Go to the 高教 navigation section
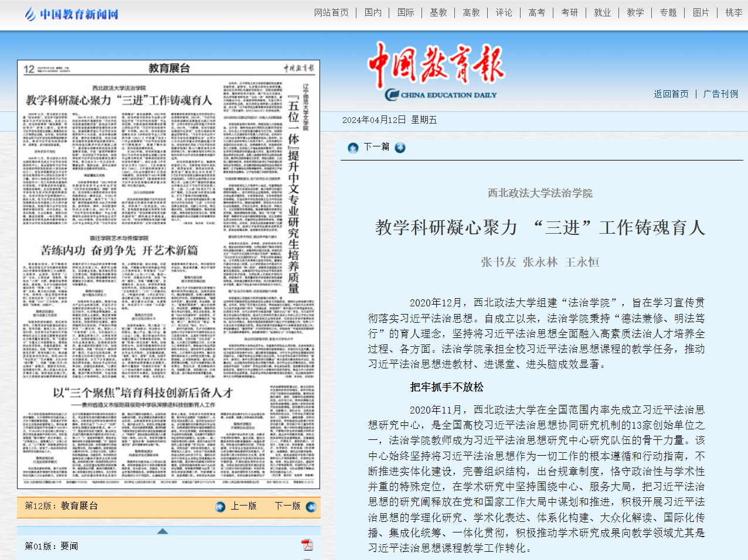 [x=471, y=12]
